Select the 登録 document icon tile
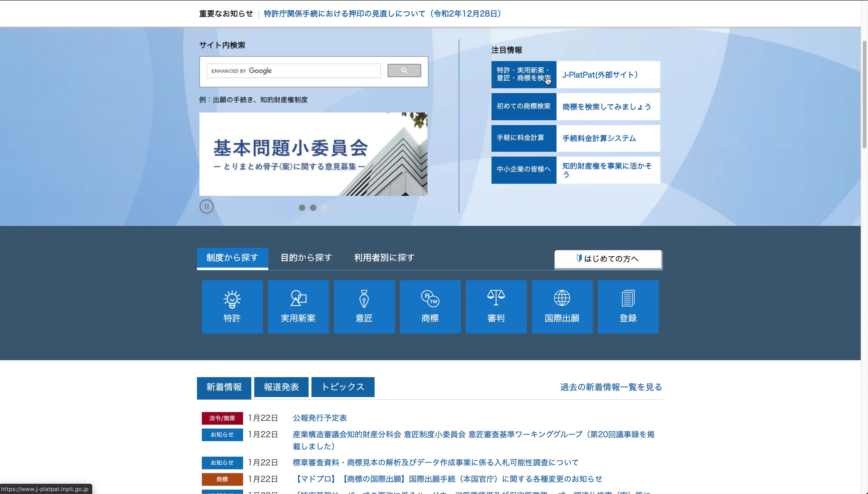Image resolution: width=868 pixels, height=494 pixels. (628, 306)
